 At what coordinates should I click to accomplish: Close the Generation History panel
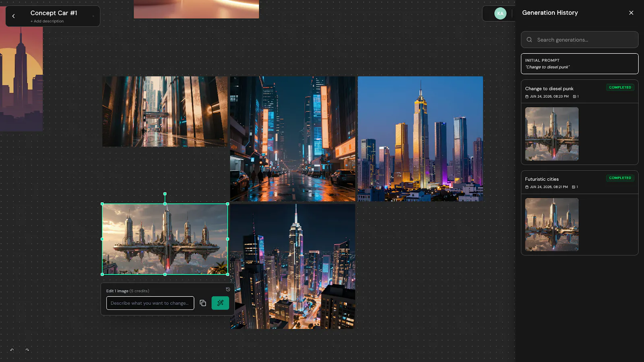point(631,13)
